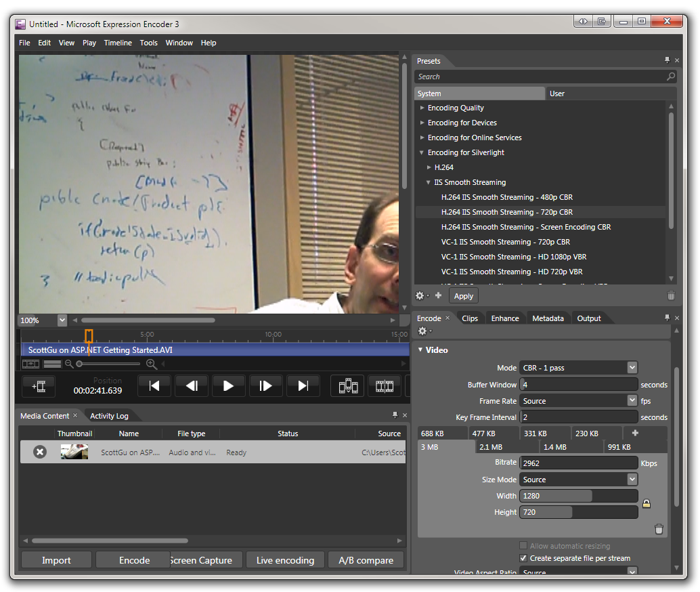Toggle the timeline thumbnail view icon

point(31,364)
